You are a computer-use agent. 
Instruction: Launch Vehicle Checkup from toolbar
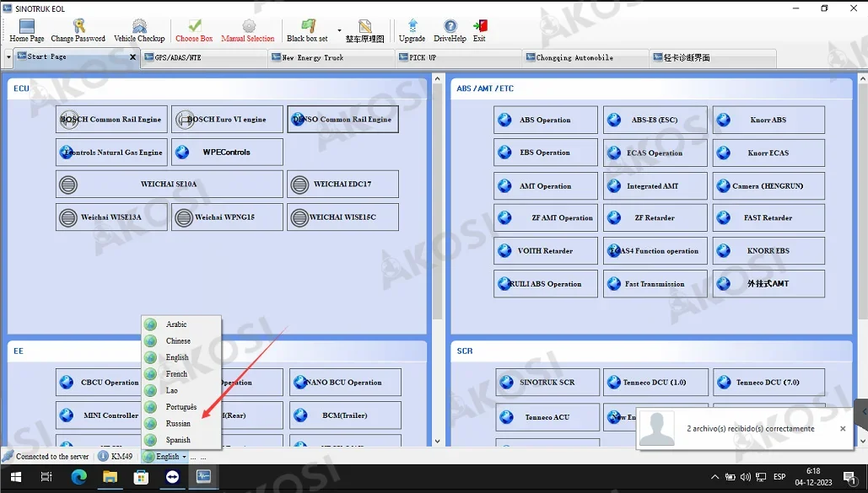[x=139, y=26]
